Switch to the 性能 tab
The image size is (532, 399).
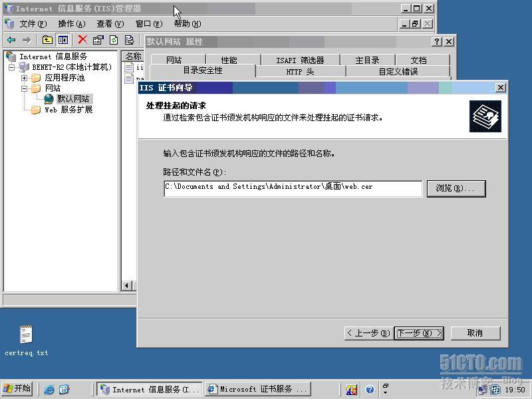coord(233,60)
